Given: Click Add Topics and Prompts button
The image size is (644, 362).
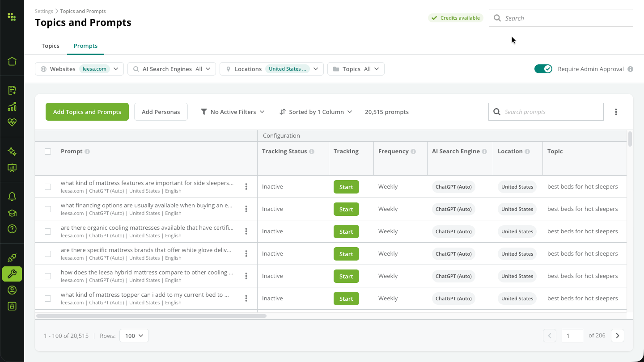Looking at the screenshot, I should click(x=87, y=112).
